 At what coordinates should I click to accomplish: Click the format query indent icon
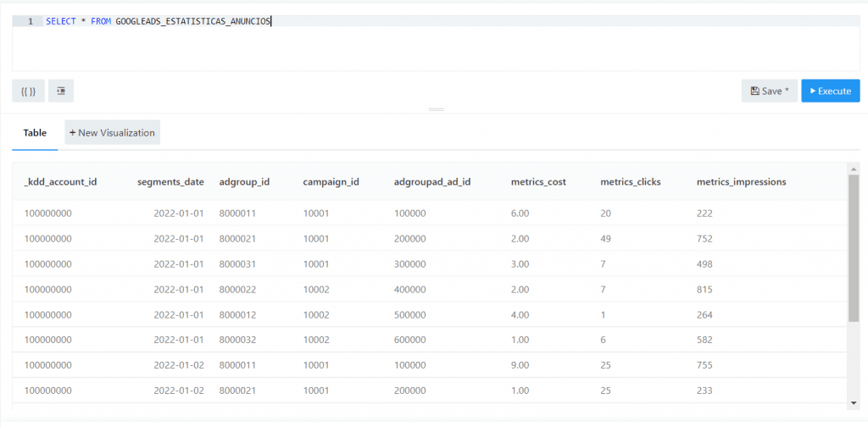[x=61, y=91]
